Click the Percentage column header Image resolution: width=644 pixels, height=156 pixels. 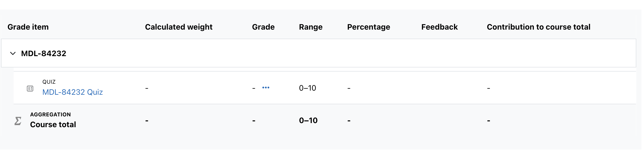pos(369,27)
